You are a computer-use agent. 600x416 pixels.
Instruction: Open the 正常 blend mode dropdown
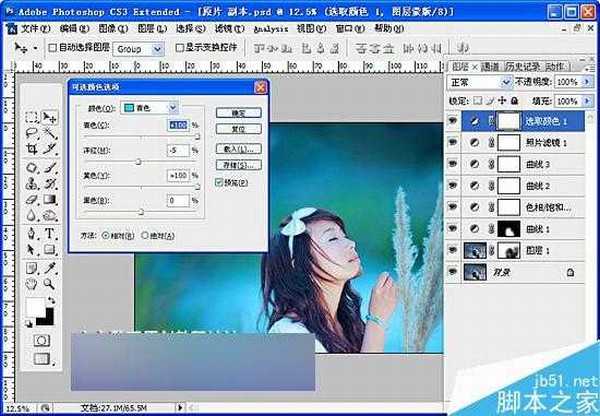506,82
